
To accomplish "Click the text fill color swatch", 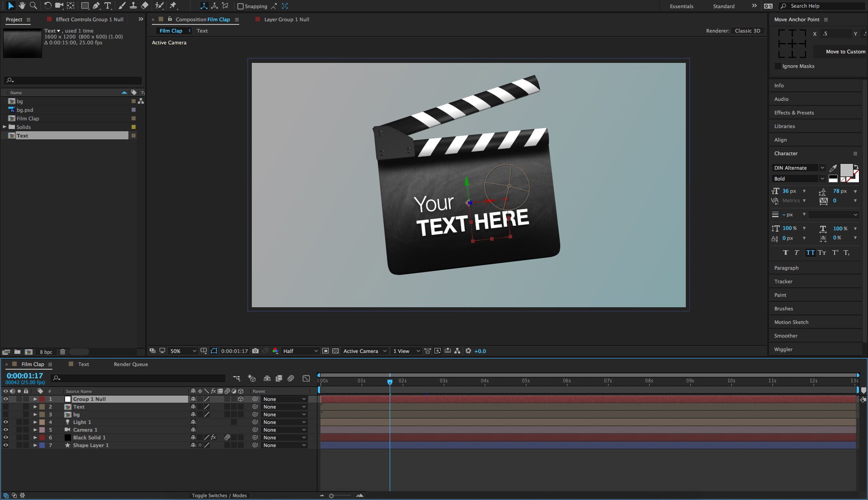I will (846, 170).
